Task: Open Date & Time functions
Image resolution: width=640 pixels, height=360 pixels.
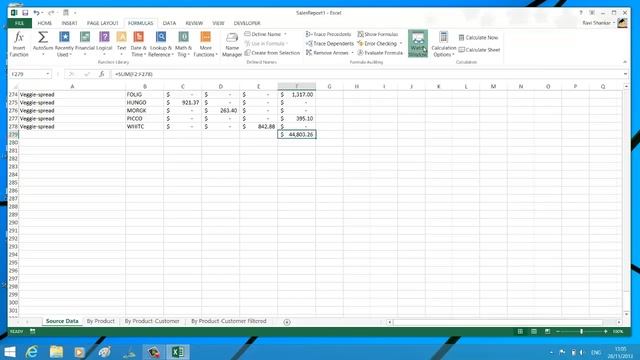Action: click(138, 44)
